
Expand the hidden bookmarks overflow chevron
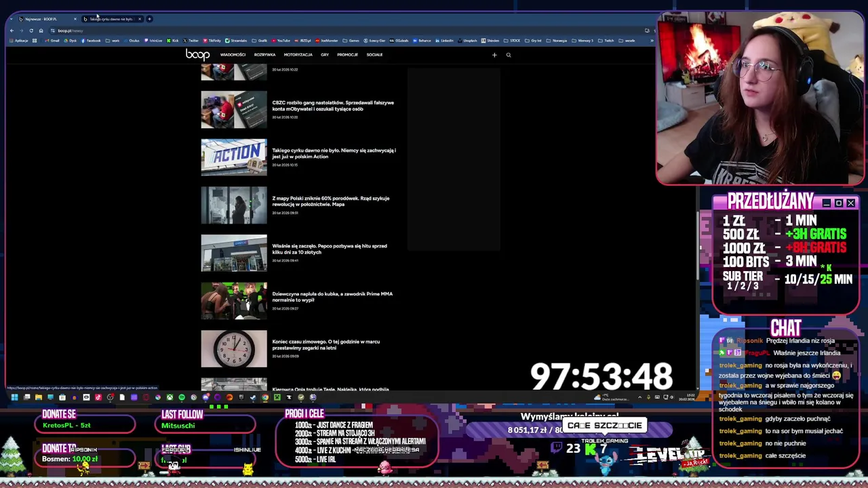click(652, 41)
